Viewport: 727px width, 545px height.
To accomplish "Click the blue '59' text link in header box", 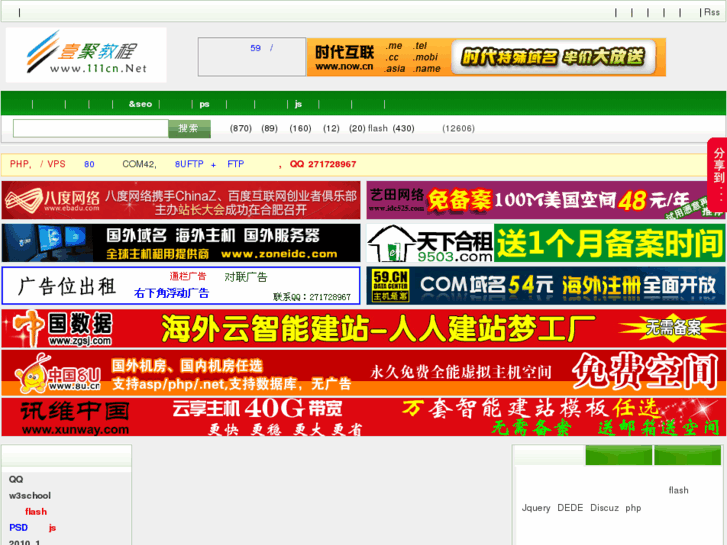I will [255, 48].
